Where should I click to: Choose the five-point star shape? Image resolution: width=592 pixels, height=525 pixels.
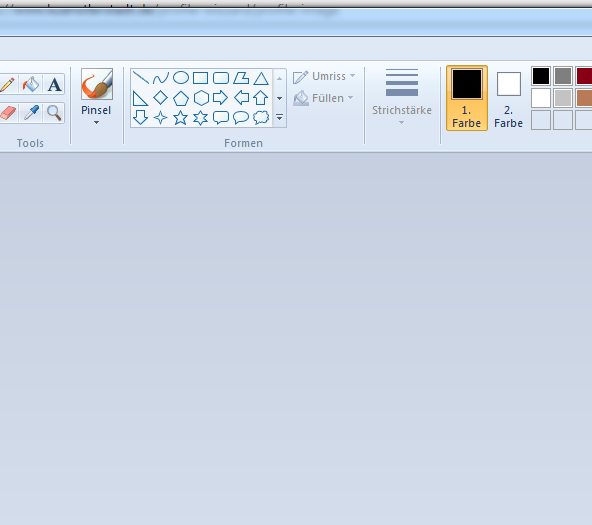coord(180,118)
